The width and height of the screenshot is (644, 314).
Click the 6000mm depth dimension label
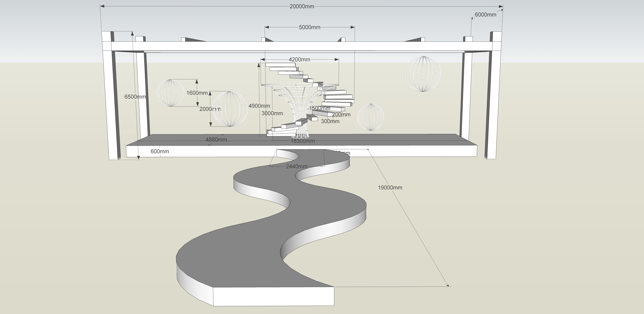tap(486, 14)
